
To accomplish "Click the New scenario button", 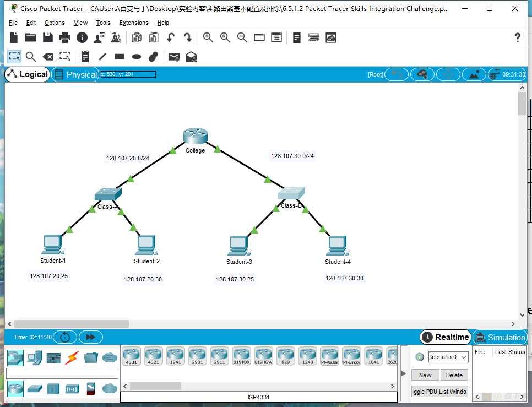I will click(x=425, y=375).
